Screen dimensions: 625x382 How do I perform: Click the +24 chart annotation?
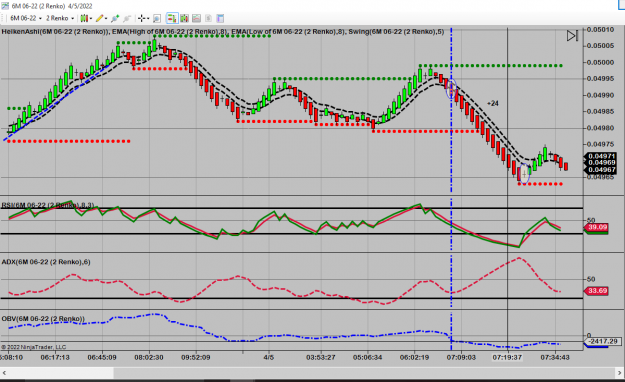tap(493, 103)
